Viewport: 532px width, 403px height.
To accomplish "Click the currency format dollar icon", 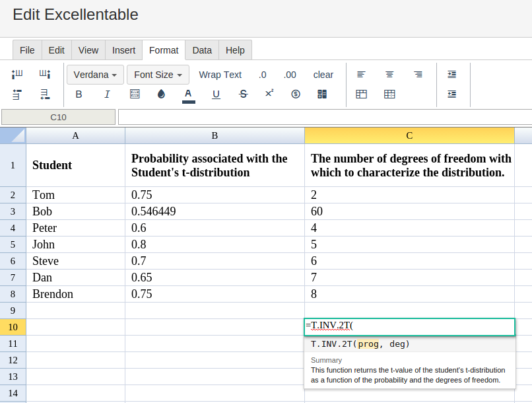I will click(296, 94).
